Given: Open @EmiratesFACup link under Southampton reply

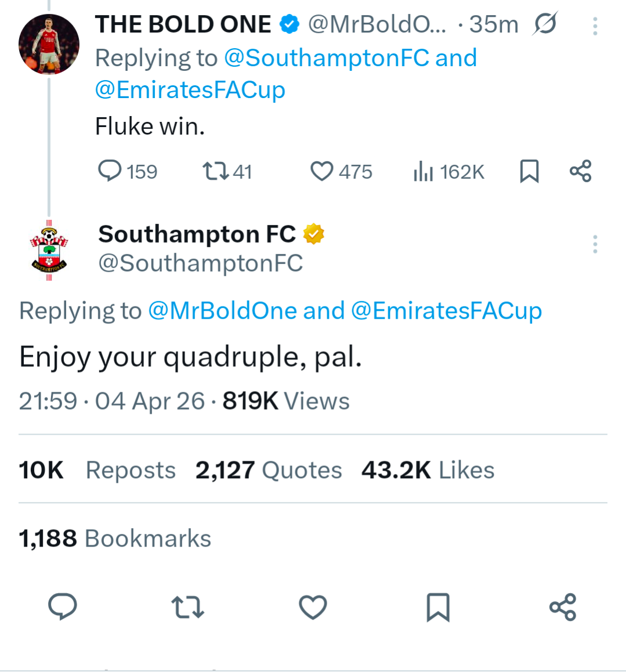Looking at the screenshot, I should click(x=447, y=311).
